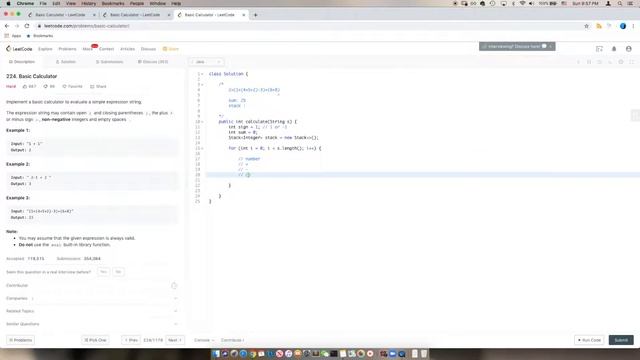Open the Problems nav item

[67, 49]
